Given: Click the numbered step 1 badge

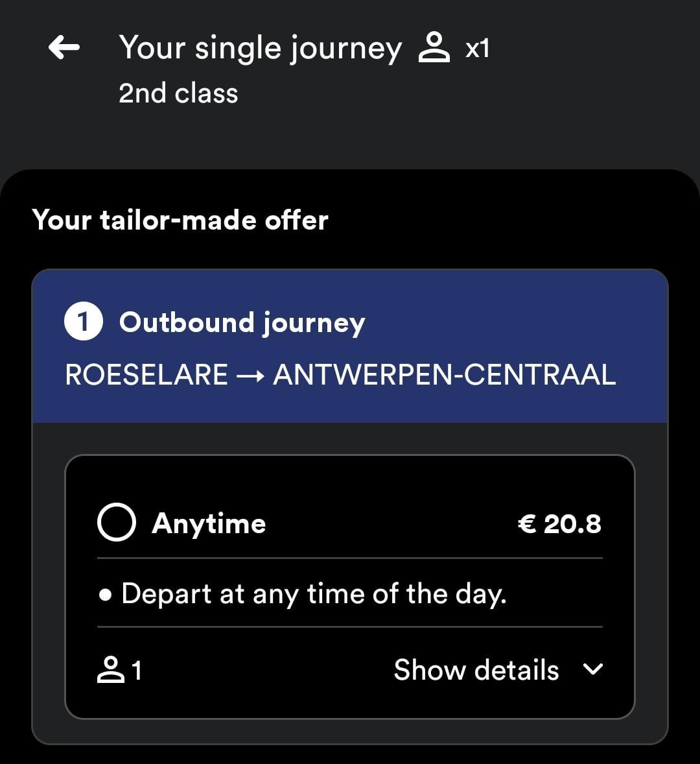Looking at the screenshot, I should pos(83,322).
